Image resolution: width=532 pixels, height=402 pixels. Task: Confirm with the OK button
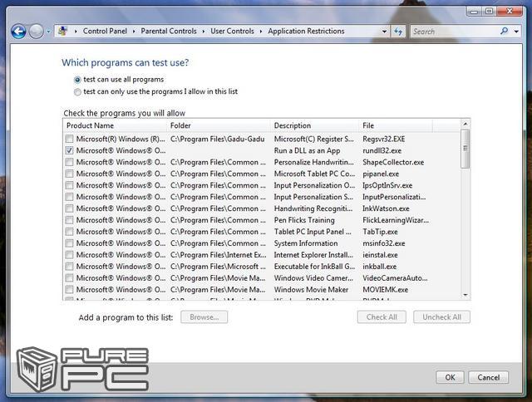point(451,378)
